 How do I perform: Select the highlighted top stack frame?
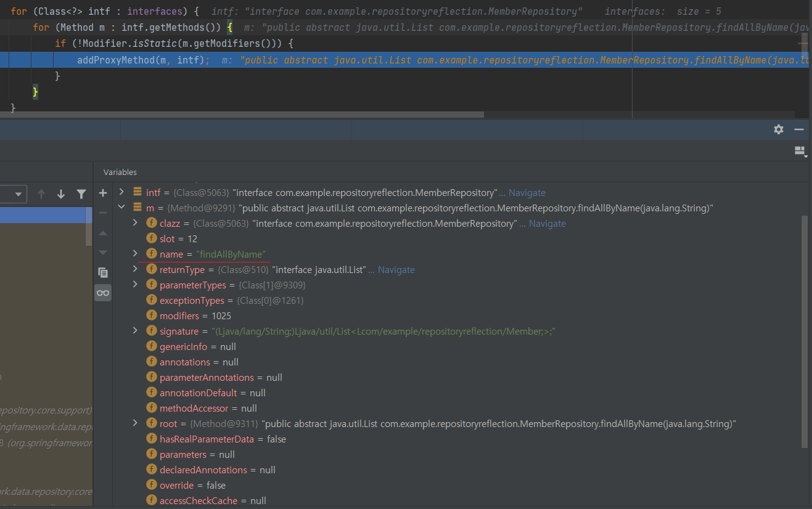click(43, 214)
